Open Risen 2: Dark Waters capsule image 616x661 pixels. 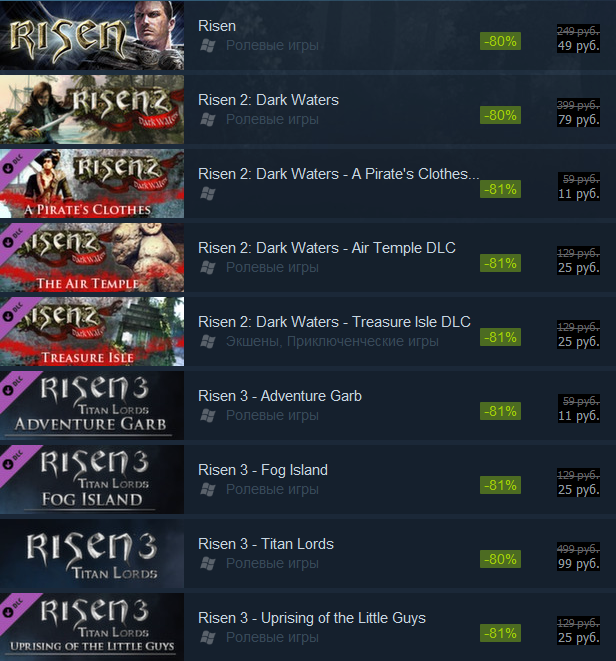(92, 110)
